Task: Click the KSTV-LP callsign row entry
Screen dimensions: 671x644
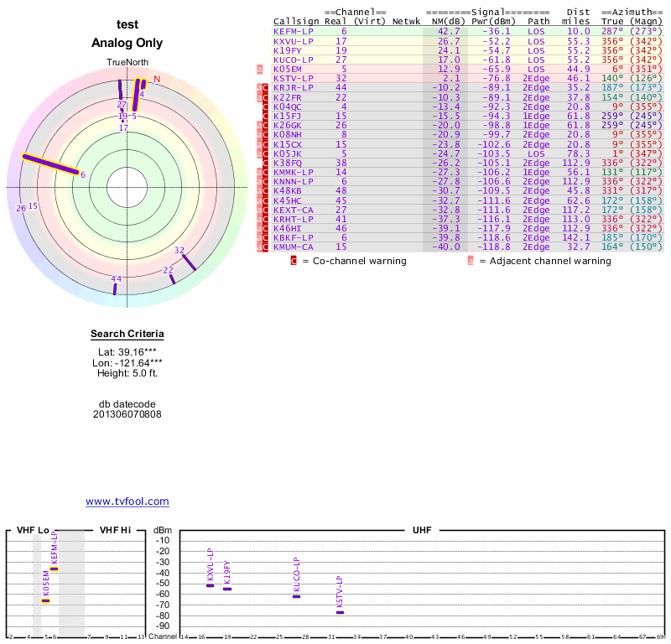Action: pos(293,79)
